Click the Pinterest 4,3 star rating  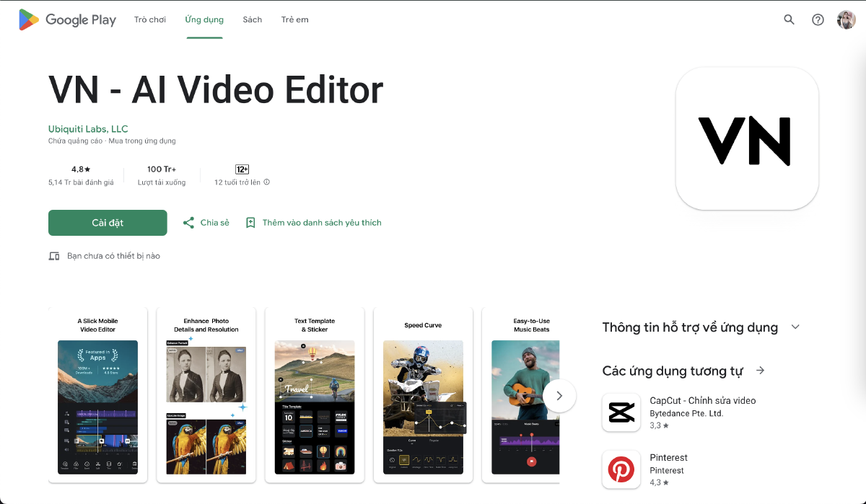pyautogui.click(x=659, y=483)
